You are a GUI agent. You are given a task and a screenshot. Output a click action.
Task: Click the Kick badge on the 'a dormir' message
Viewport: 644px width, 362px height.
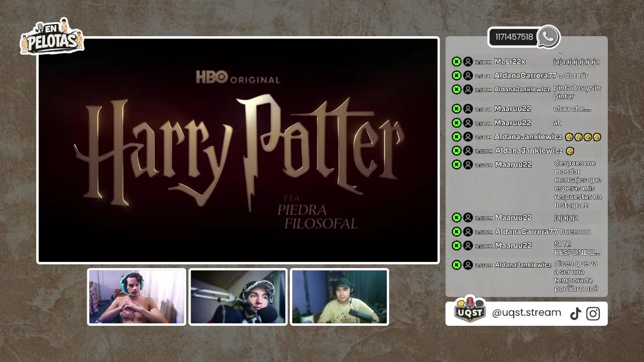coord(456,75)
